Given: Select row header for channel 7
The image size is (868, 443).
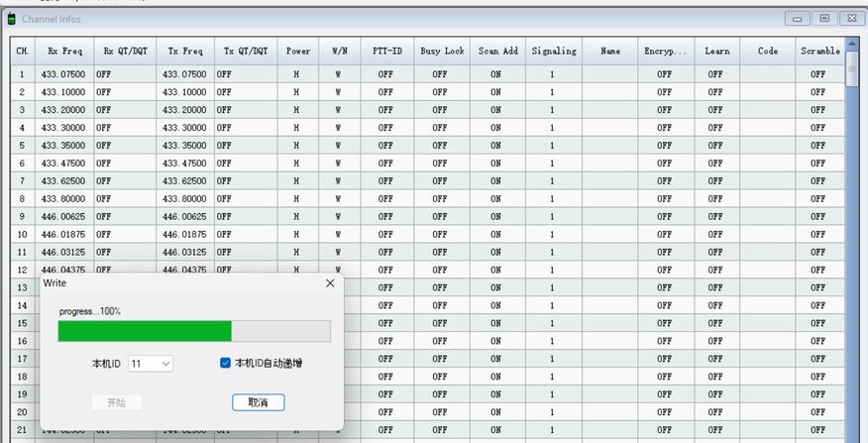Looking at the screenshot, I should 23,180.
